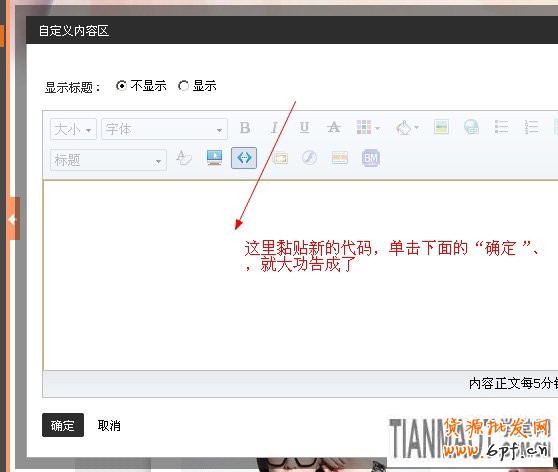This screenshot has height=472, width=558.
Task: Click the round pen icon
Action: click(309, 158)
